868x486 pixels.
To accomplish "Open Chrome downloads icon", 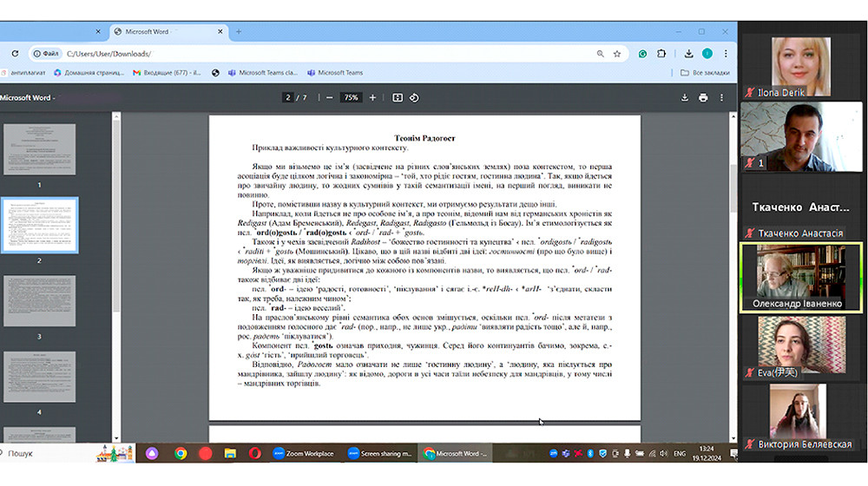I will tap(688, 54).
